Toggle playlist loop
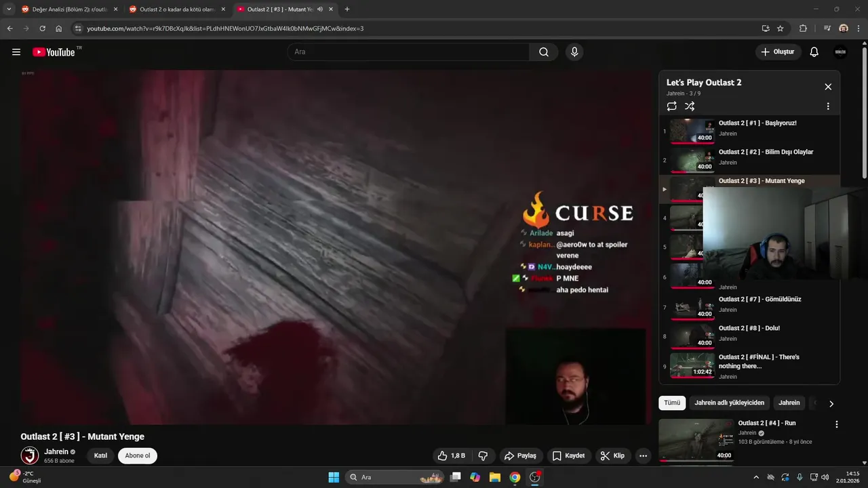868x488 pixels. 672,106
